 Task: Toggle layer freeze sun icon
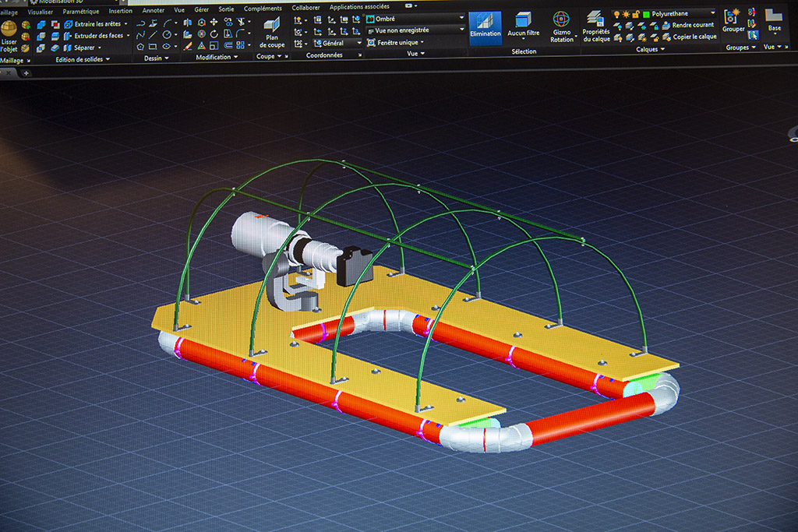click(626, 14)
